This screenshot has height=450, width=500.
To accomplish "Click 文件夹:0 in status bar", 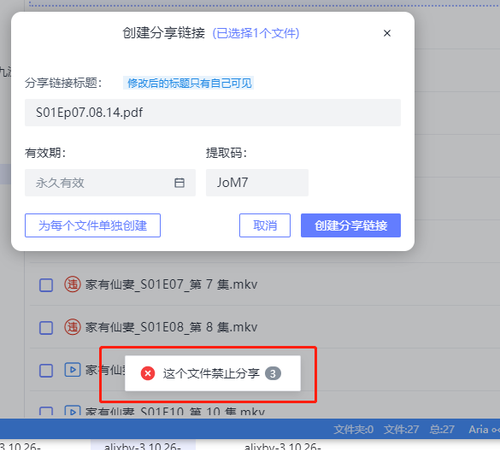I will 353,429.
